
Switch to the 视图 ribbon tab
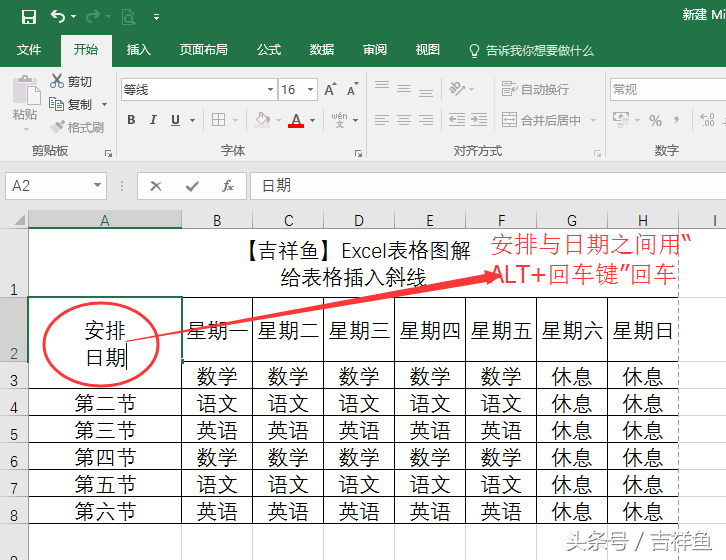tap(427, 50)
